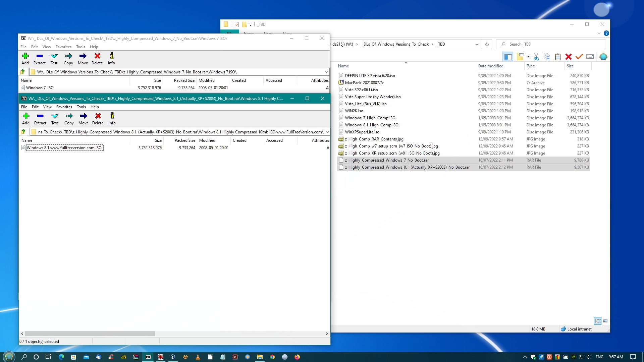
Task: Open Microsoft Edge from the taskbar
Action: (61, 357)
